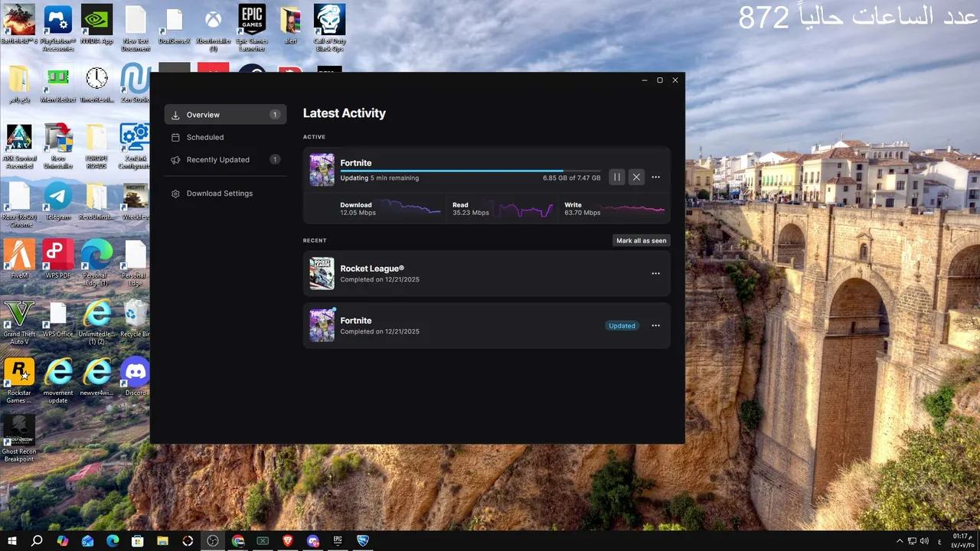
Task: Open the Recently Updated section
Action: [225, 159]
